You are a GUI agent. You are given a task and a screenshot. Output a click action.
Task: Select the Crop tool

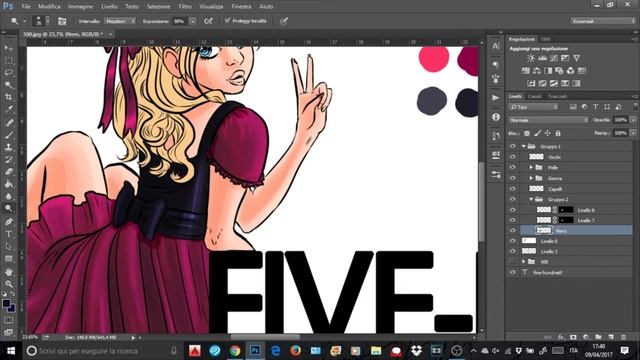9,97
